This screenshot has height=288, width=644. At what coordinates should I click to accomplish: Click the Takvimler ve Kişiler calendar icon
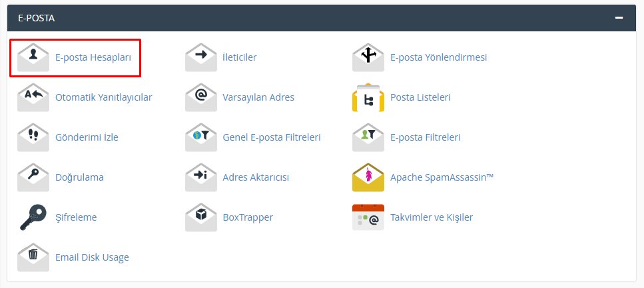[368, 217]
